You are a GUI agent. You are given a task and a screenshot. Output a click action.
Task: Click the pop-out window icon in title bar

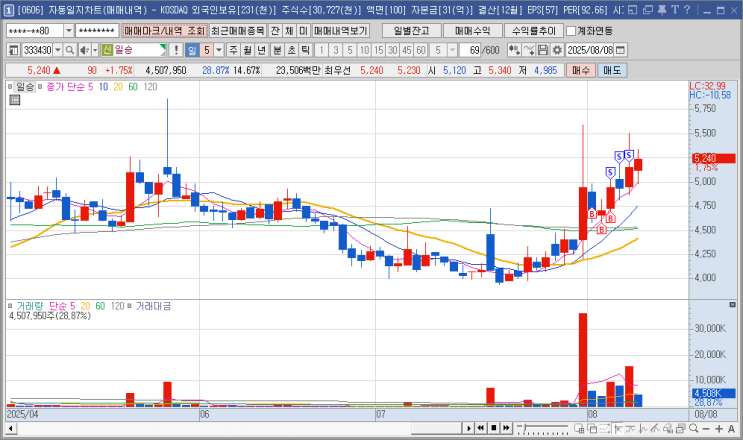coord(633,10)
